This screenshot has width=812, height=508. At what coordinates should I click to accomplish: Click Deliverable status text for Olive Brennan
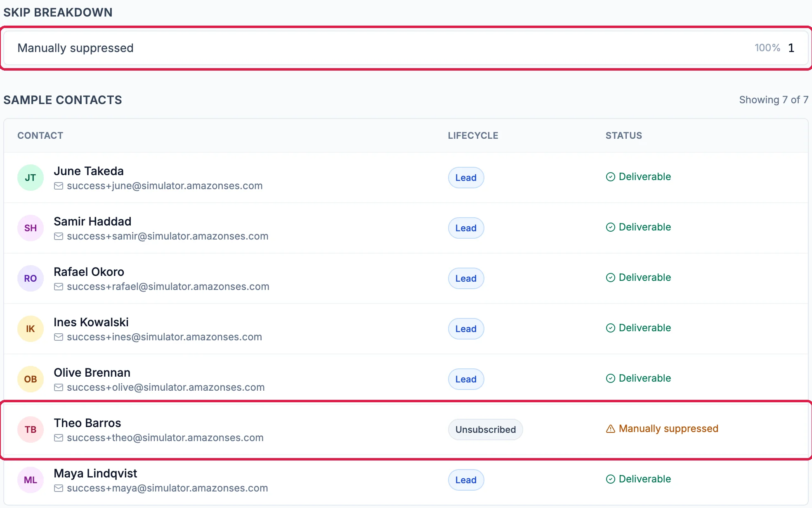(645, 378)
